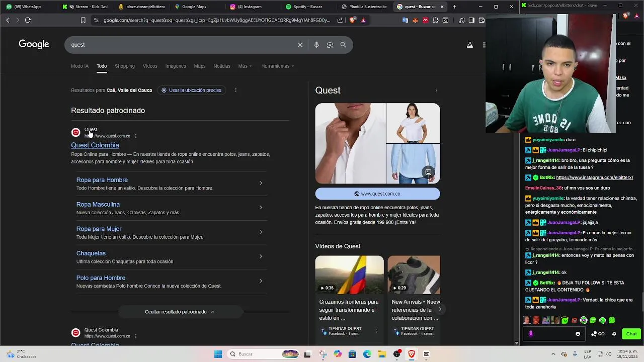644x362 pixels.
Task: Open a new browser tab with plus
Action: pos(454,7)
